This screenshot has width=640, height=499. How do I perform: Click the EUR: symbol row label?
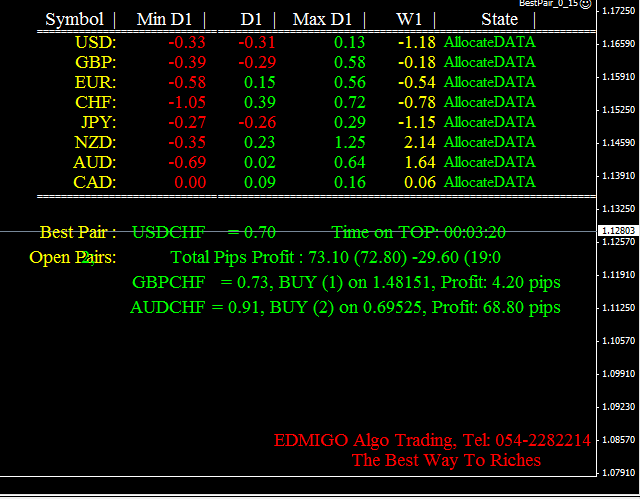96,82
